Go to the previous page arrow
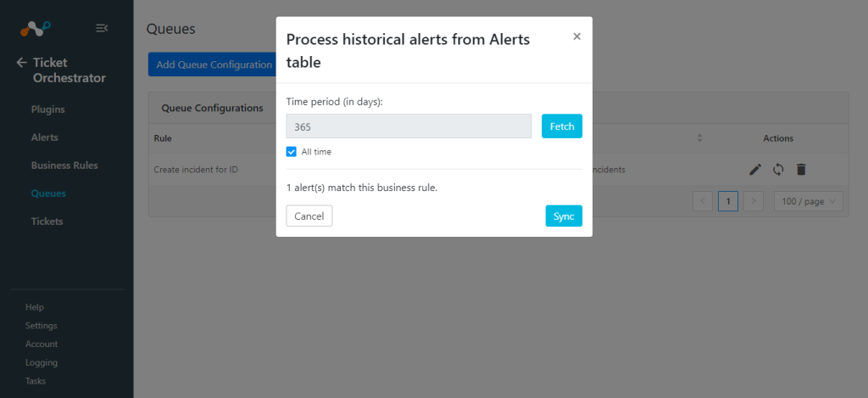The width and height of the screenshot is (868, 398). [703, 201]
